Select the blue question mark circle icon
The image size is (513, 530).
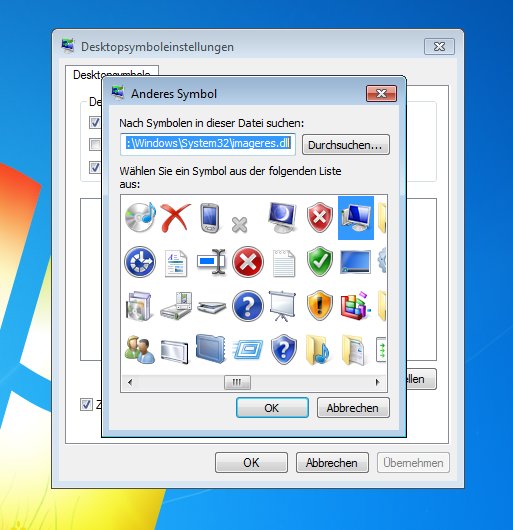tap(248, 306)
